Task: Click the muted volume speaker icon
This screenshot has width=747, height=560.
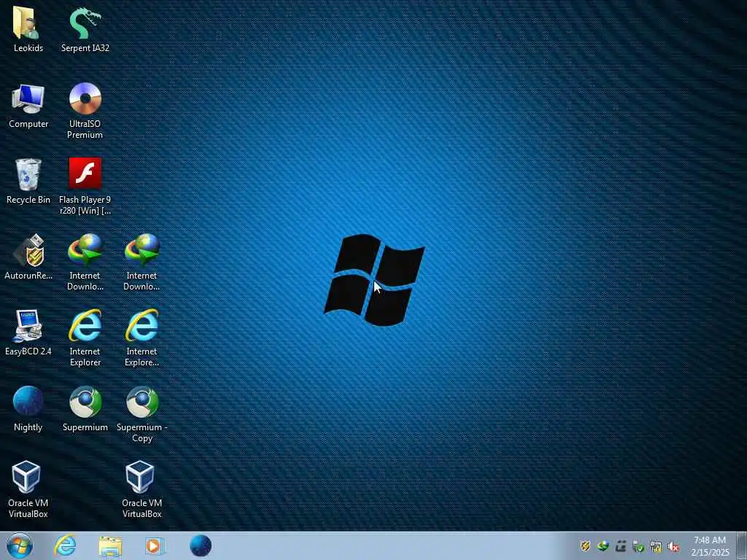Action: (x=673, y=547)
